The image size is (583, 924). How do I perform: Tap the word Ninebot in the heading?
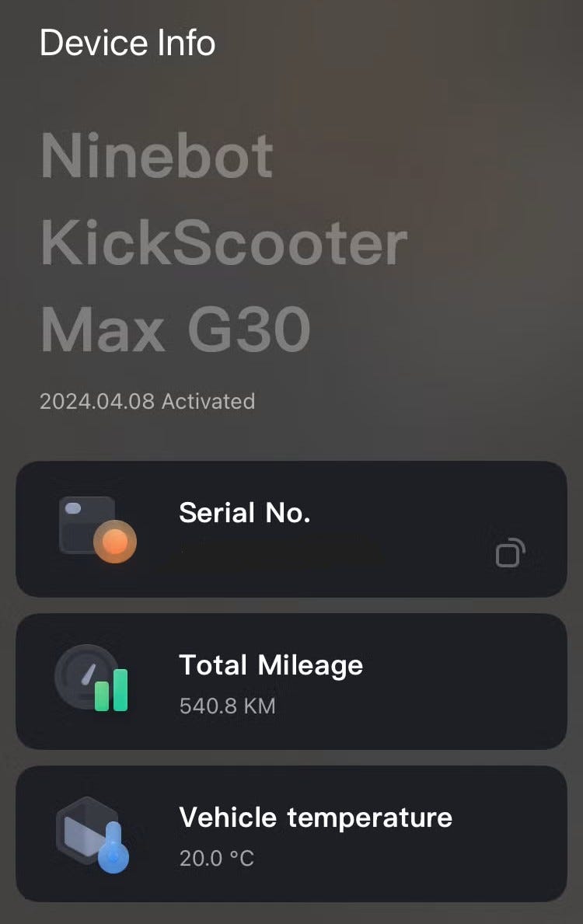point(157,155)
